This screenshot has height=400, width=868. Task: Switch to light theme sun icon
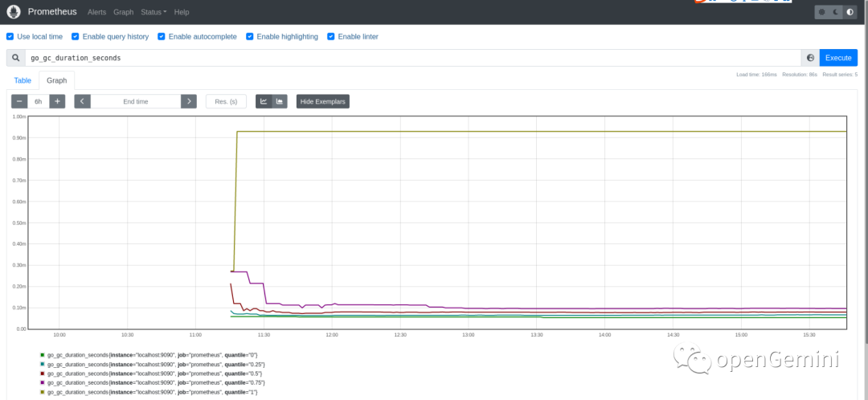click(821, 12)
